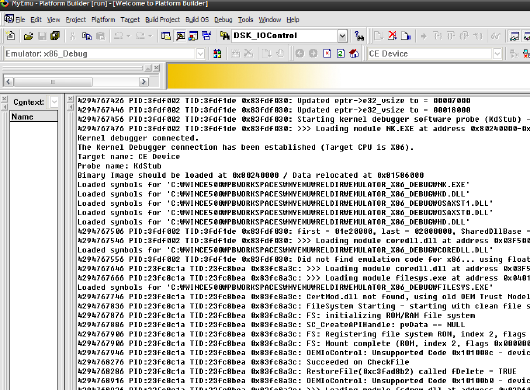Click the 'Probe name: KdStub' output line
This screenshot has width=530, height=390.
[119, 166]
